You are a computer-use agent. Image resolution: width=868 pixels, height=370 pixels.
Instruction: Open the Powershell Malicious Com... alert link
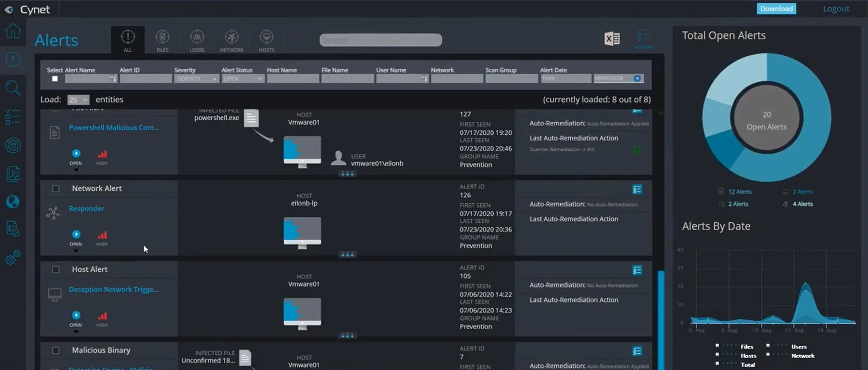114,128
